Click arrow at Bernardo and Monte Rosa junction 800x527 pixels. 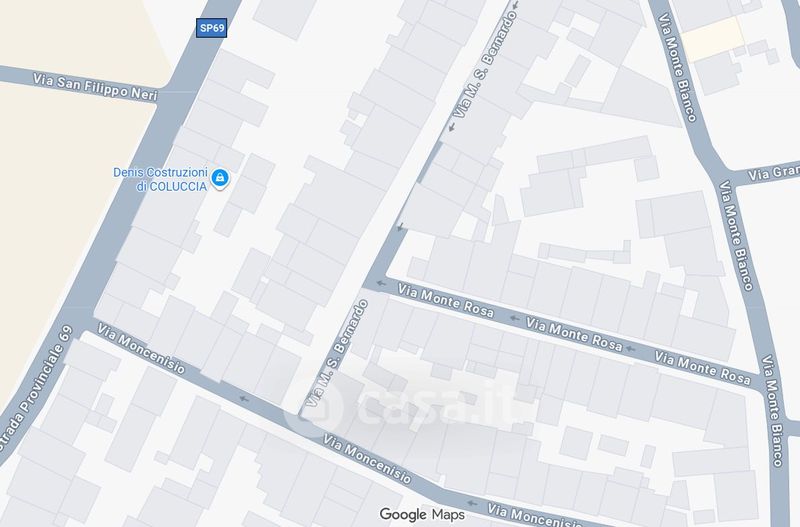coord(400,227)
